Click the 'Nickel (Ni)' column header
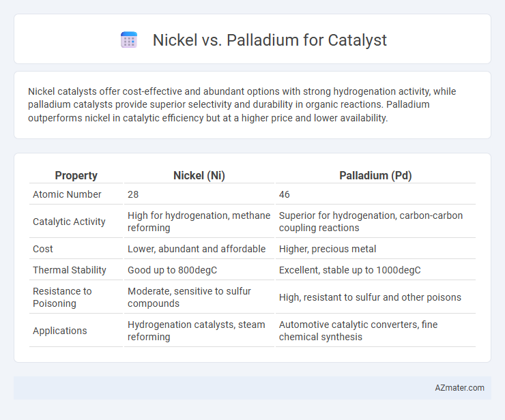Image resolution: width=505 pixels, height=420 pixels. pyautogui.click(x=199, y=175)
